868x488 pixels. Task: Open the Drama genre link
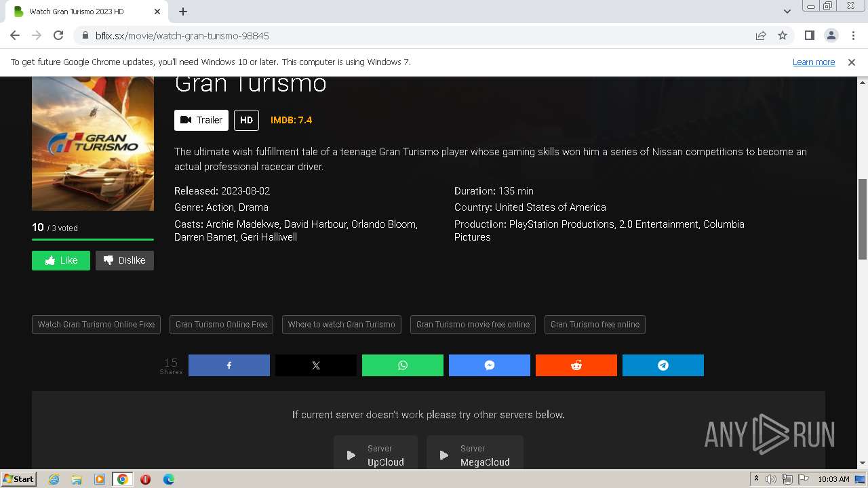254,207
